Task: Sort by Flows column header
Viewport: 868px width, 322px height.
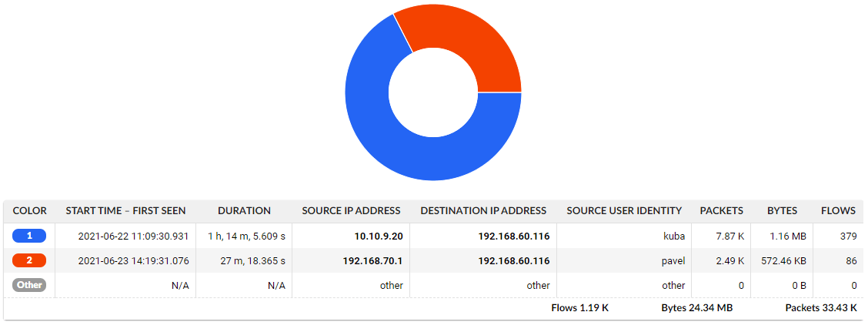Action: pyautogui.click(x=838, y=210)
